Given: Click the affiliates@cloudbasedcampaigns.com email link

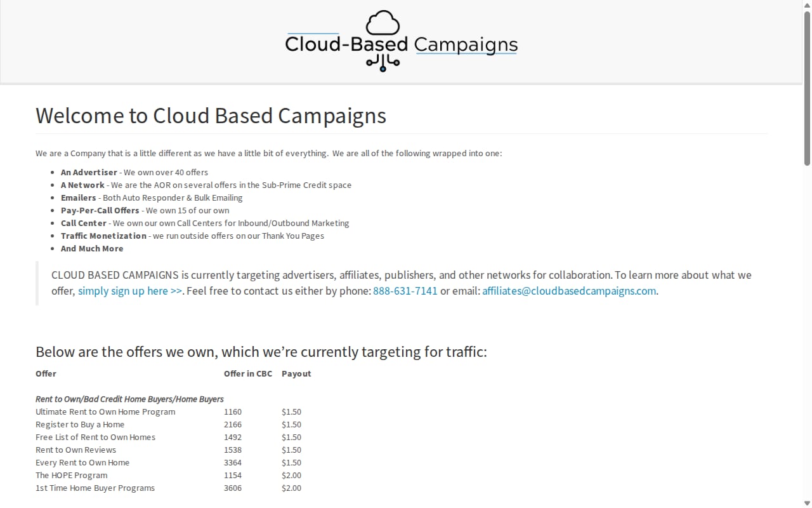Looking at the screenshot, I should 569,291.
